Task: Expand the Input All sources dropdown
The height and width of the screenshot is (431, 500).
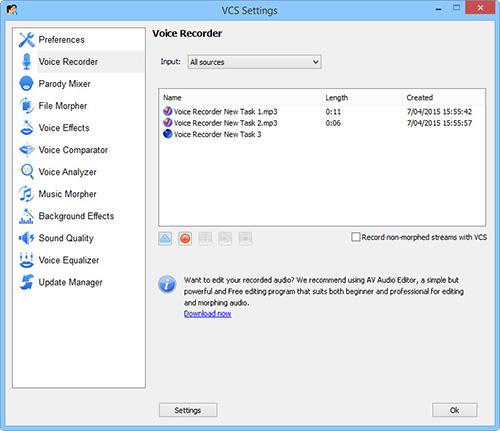Action: point(254,62)
